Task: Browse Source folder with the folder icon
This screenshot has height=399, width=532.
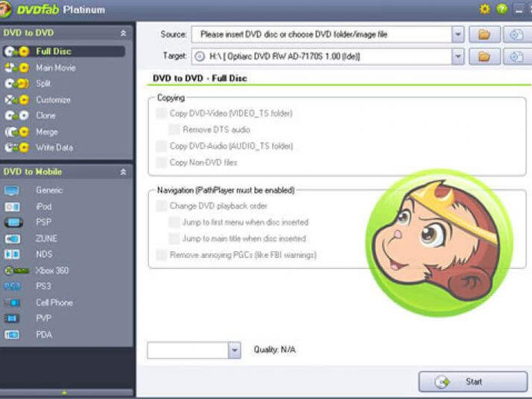Action: (x=484, y=35)
